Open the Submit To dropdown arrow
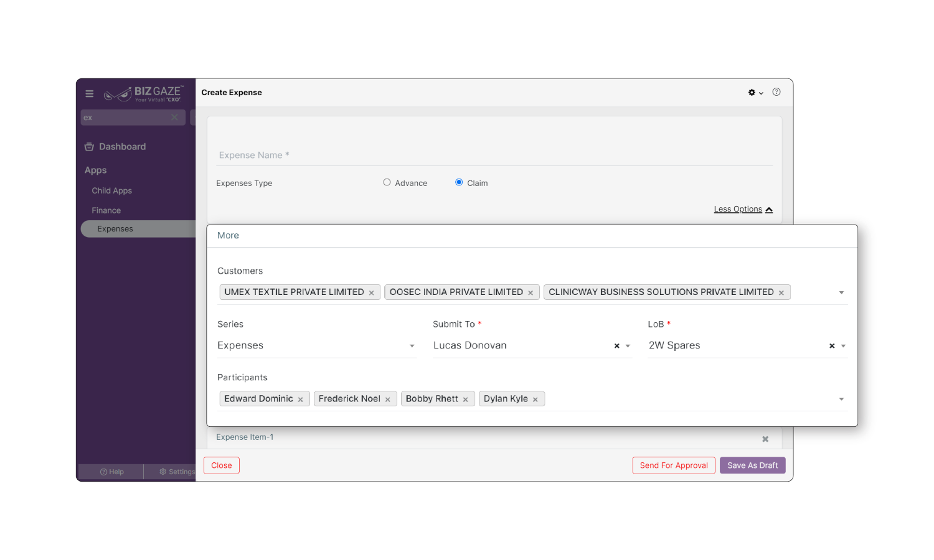Screen dimensions: 934x560 click(628, 346)
